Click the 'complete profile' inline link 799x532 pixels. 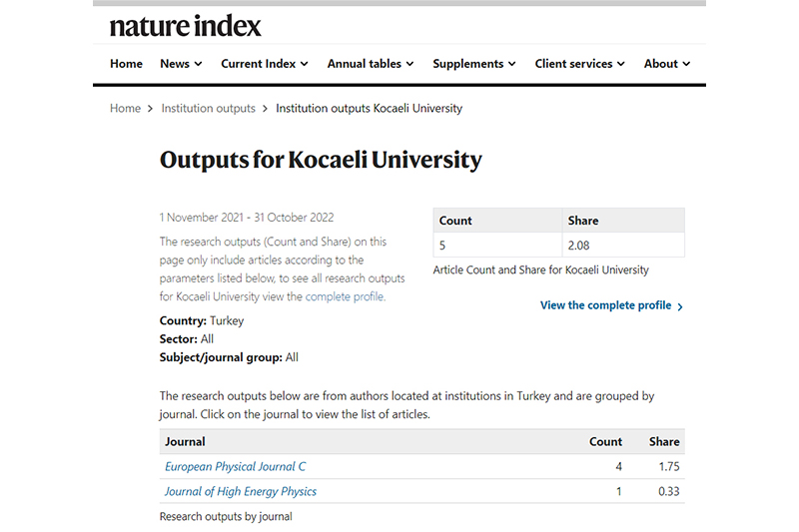tap(345, 296)
